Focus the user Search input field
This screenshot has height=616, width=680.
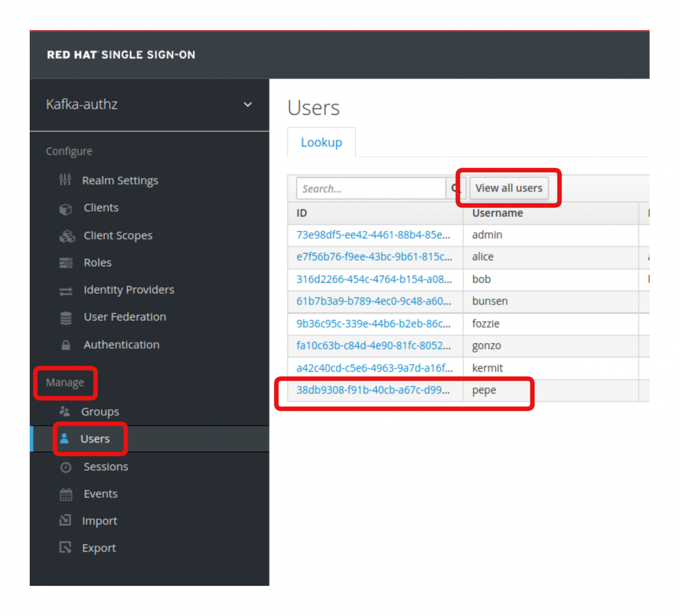[x=371, y=188]
